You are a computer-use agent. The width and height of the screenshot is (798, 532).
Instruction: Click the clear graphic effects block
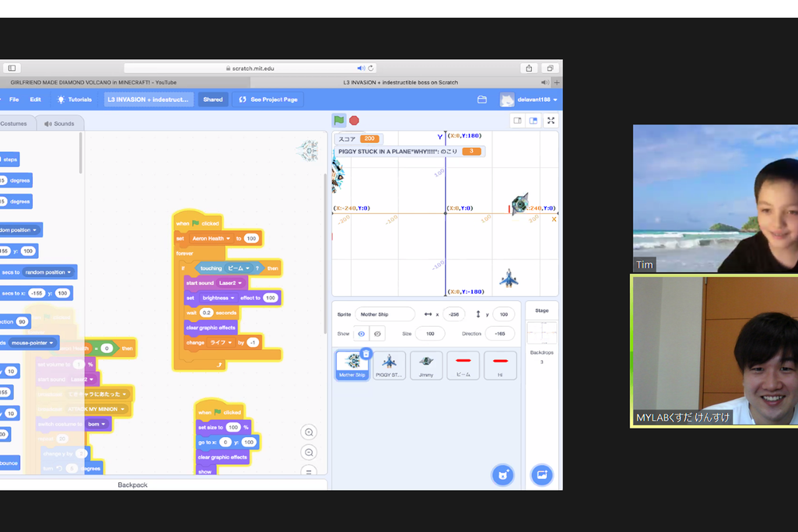[x=211, y=328]
